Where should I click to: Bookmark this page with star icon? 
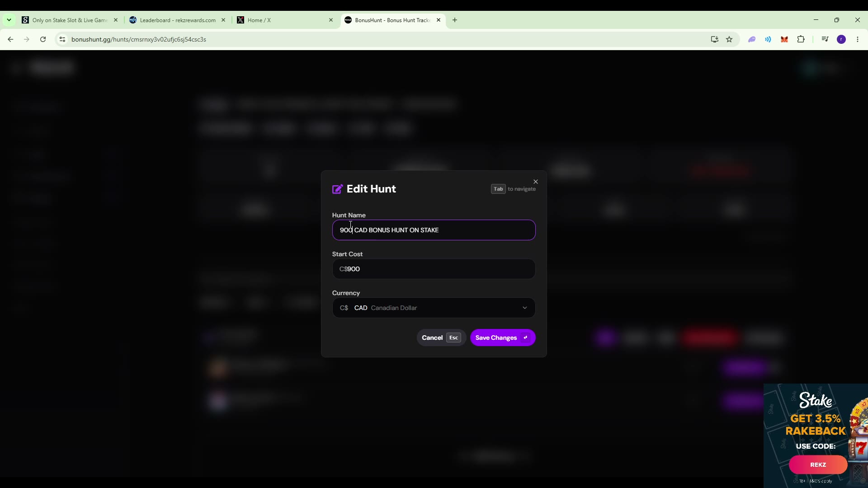tap(729, 39)
